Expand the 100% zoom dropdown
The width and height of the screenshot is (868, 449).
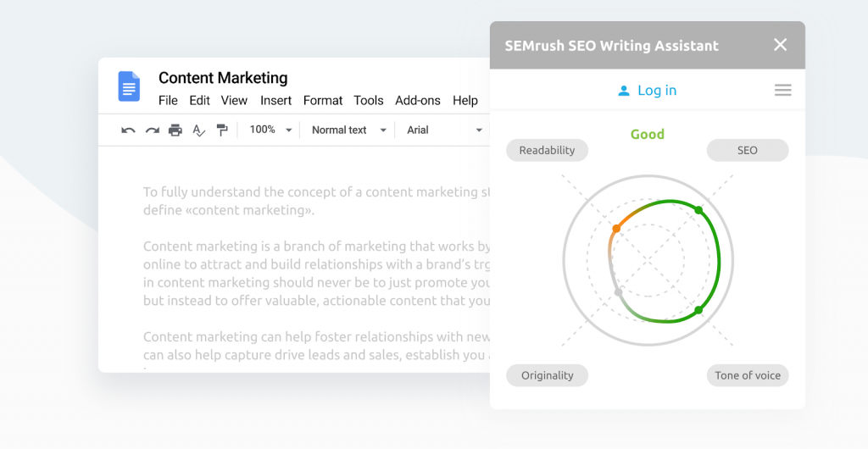click(x=270, y=130)
